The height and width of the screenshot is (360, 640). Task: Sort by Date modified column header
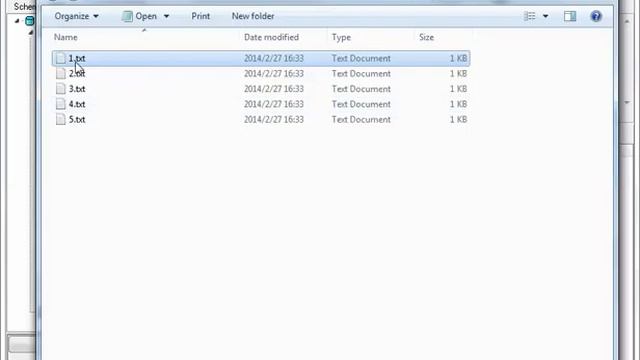271,37
